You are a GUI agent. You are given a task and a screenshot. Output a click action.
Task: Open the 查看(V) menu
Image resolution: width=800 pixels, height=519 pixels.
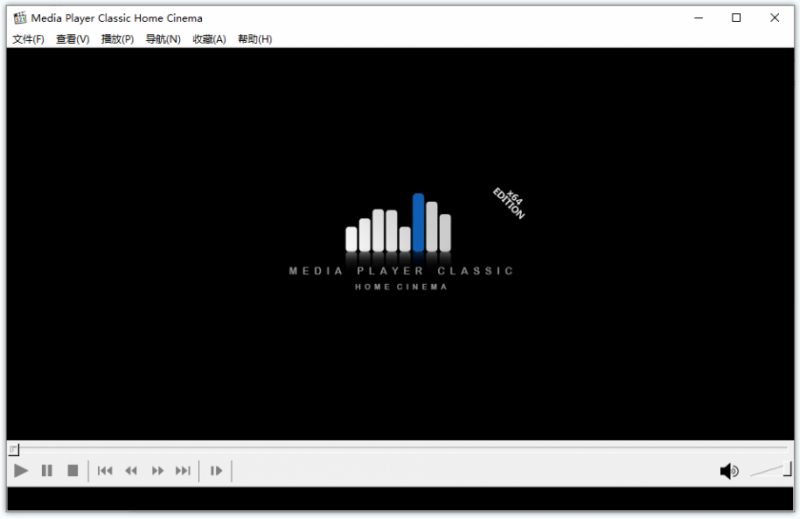[72, 39]
